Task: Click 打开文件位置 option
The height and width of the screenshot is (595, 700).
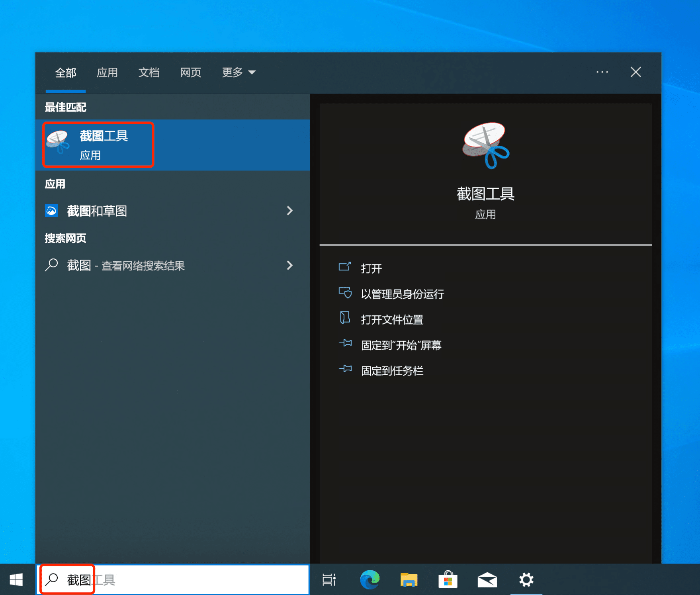Action: click(x=392, y=319)
